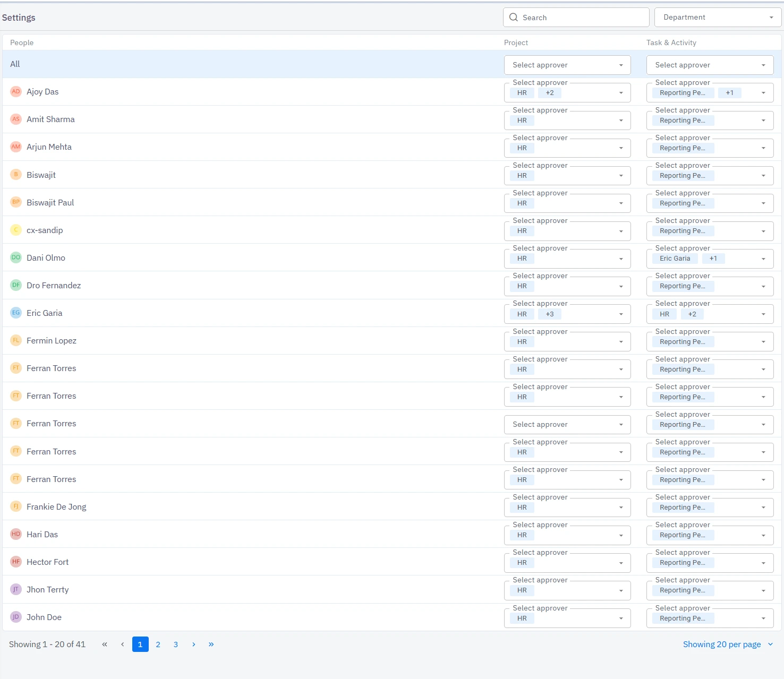Screen dimensions: 784x679
Task: Click Eric Garia's blue avatar icon
Action: (16, 313)
